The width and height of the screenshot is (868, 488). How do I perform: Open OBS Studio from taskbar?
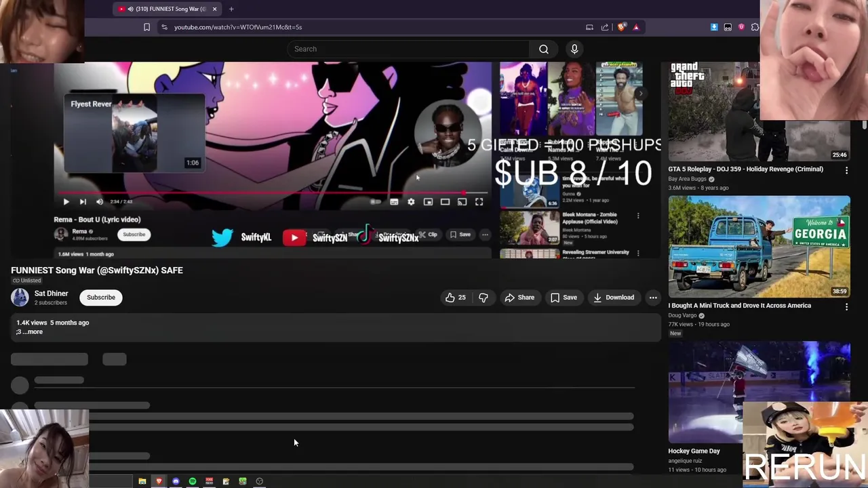tap(259, 481)
